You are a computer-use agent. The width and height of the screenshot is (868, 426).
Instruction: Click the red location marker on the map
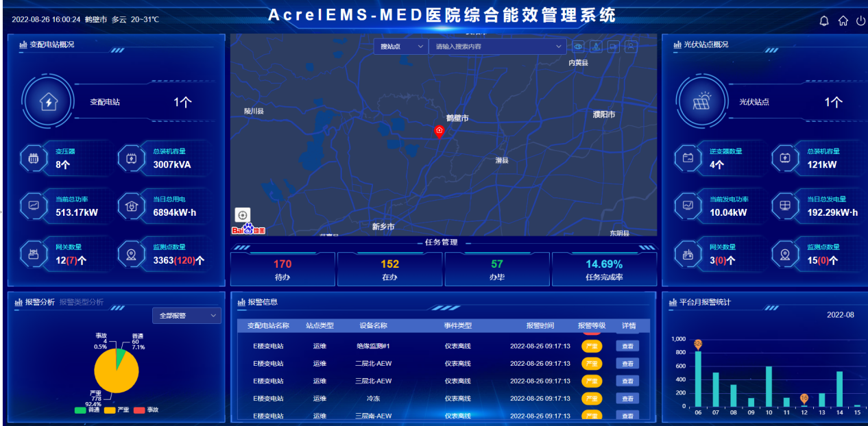[439, 131]
